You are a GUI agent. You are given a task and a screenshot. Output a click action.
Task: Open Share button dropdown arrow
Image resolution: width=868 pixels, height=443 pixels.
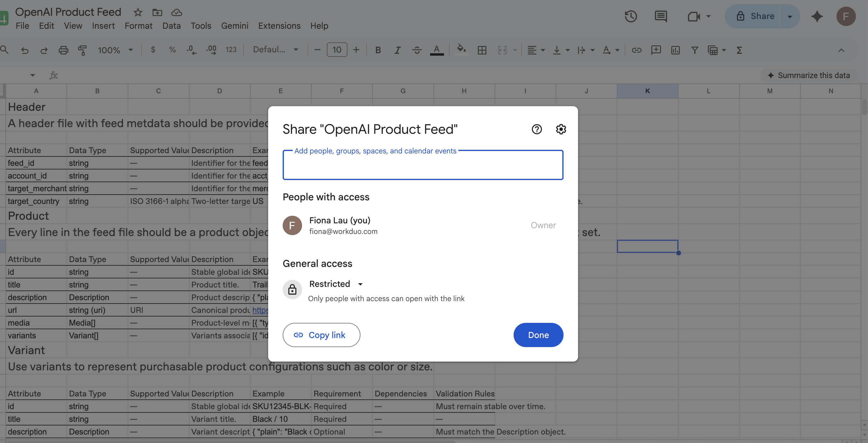[790, 16]
